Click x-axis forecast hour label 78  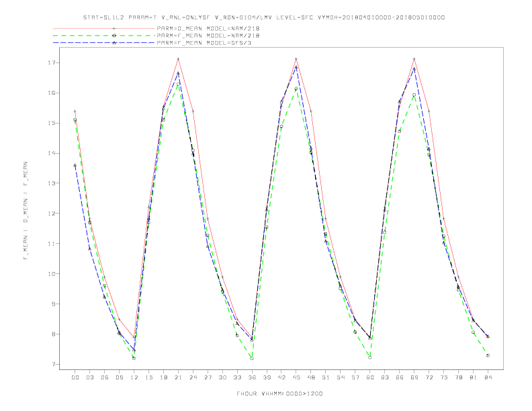click(458, 377)
